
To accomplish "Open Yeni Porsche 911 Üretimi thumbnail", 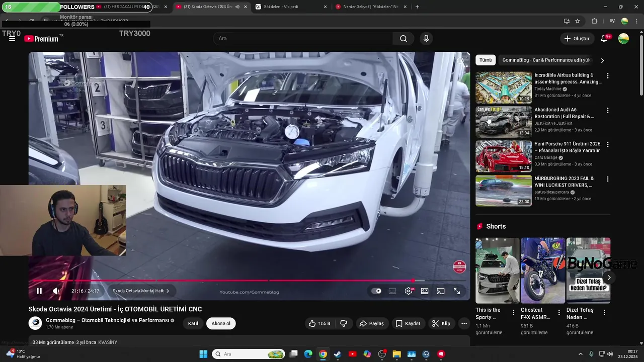I will tap(504, 156).
